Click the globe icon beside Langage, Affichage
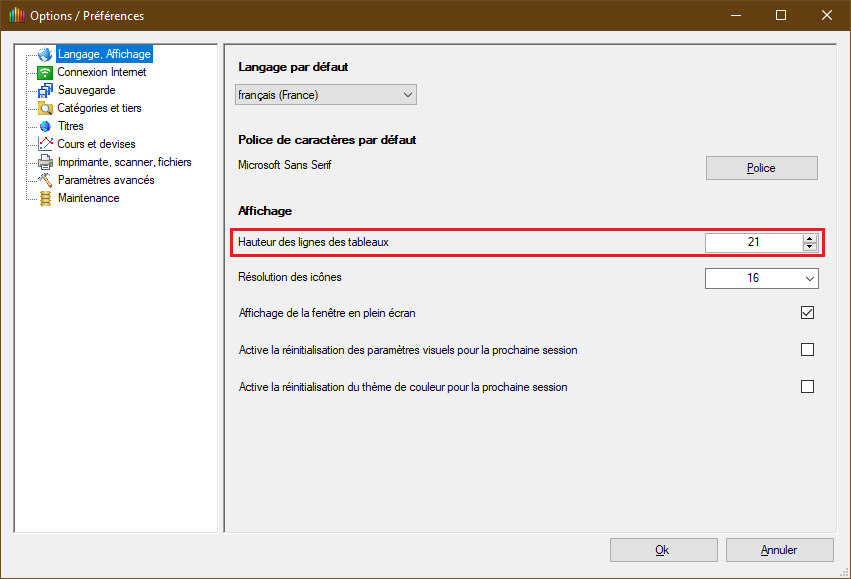 point(45,54)
